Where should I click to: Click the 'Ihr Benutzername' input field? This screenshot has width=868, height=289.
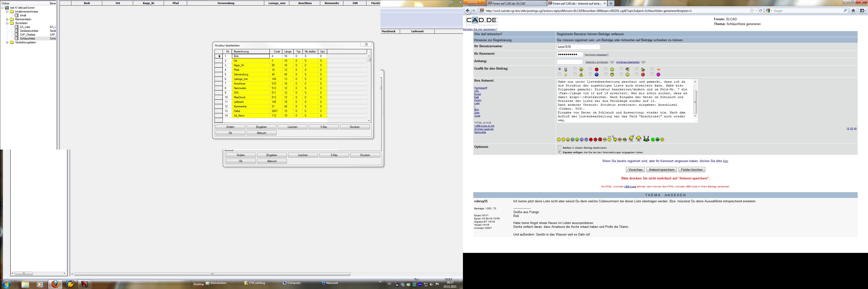coord(578,47)
